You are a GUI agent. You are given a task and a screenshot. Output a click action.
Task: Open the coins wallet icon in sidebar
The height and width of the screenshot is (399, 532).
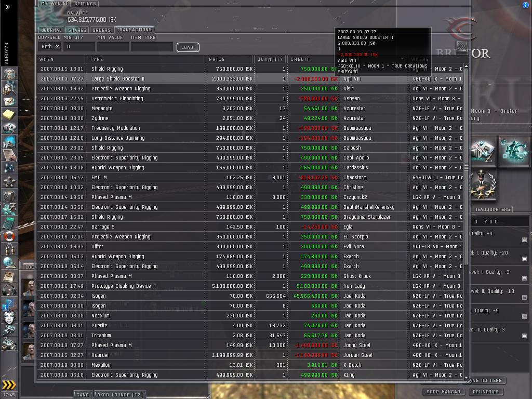coord(9,208)
